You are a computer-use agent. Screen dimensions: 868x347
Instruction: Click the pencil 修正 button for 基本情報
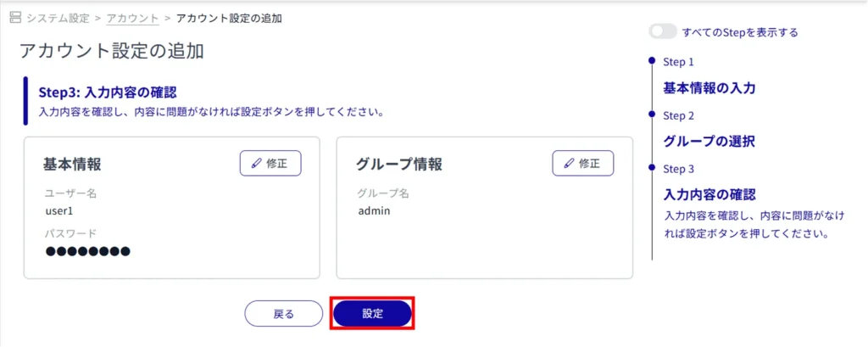270,164
